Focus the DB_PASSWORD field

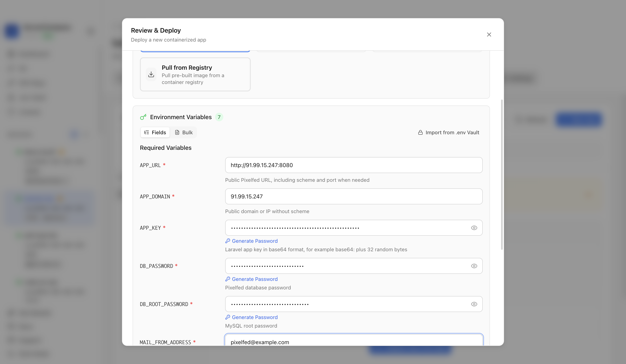[x=354, y=266]
